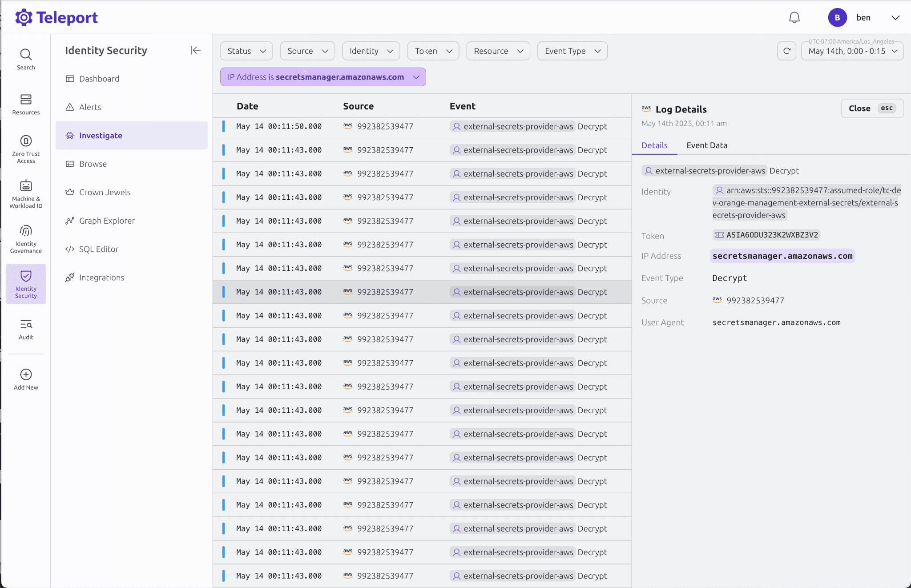The width and height of the screenshot is (911, 588).
Task: Open the Event Type filter dropdown
Action: pos(572,51)
